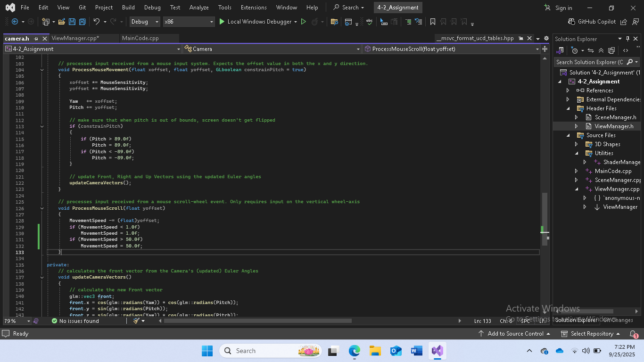Click the Collapse All icon in Solution Explorer
644x362 pixels.
click(601, 50)
